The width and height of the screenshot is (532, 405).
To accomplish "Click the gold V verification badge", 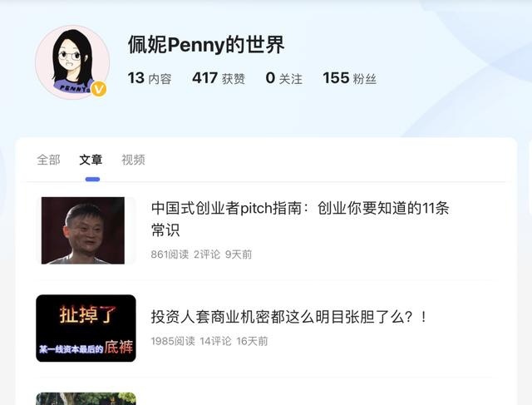I will 99,89.
